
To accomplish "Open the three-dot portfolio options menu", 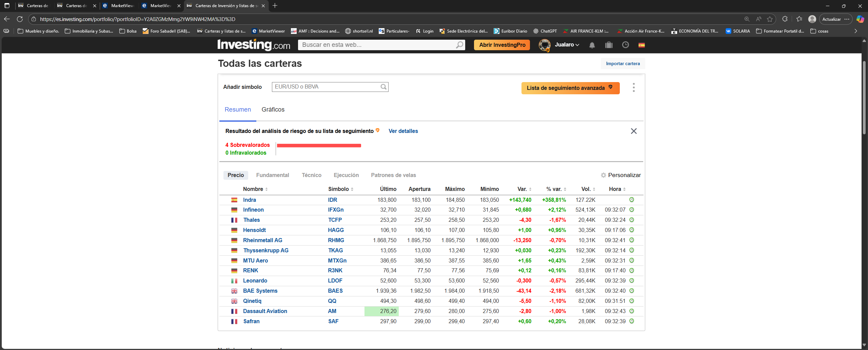I will [634, 88].
